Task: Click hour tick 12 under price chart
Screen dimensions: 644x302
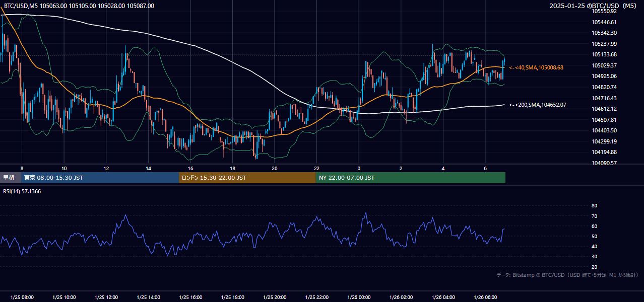Action: (x=106, y=168)
